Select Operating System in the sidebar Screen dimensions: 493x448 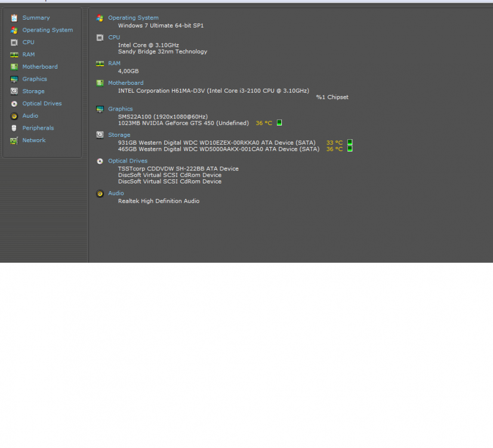click(48, 30)
